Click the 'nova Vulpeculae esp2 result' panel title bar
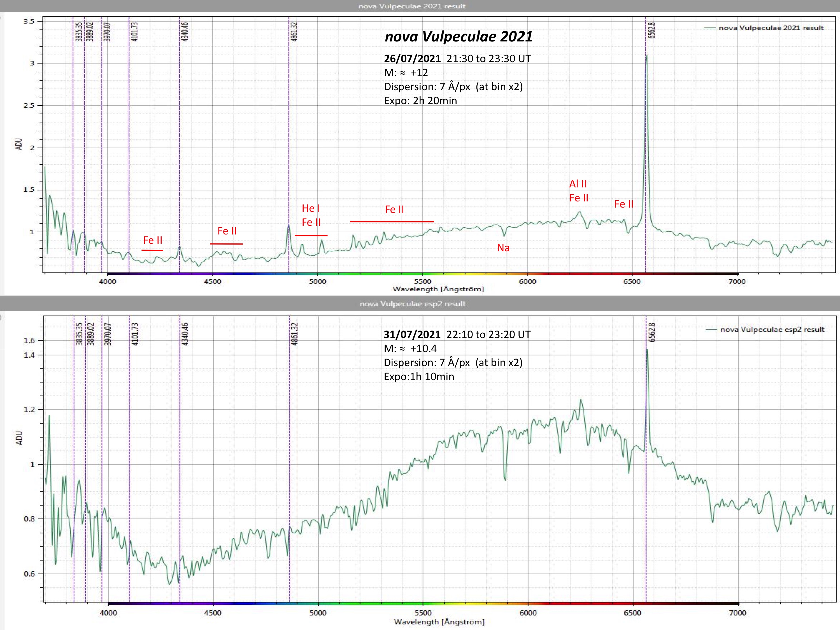840x630 pixels. [x=412, y=304]
